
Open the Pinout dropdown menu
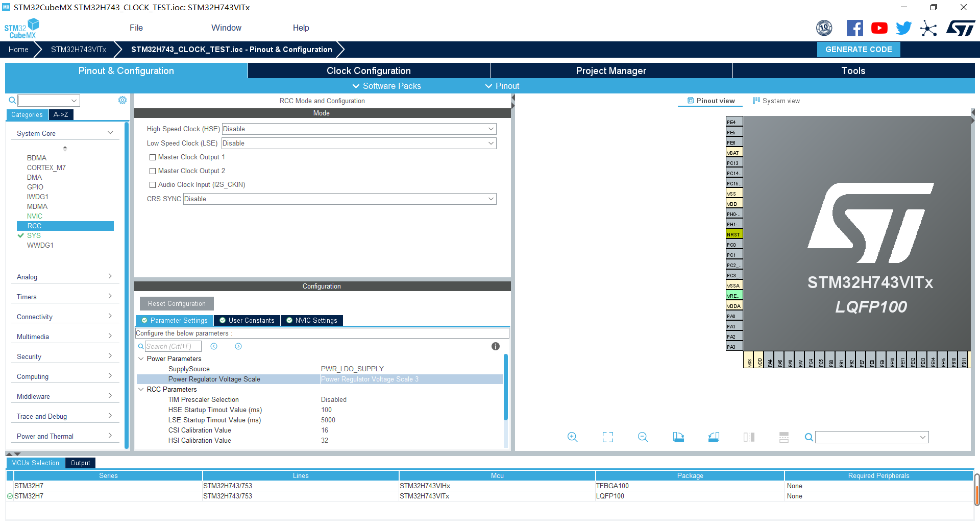pos(502,86)
